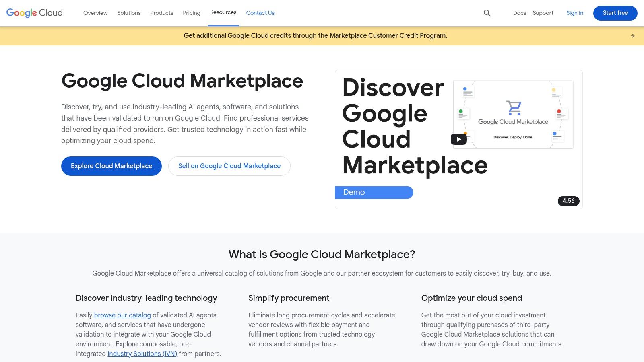
Task: Click the Google Cloud logo
Action: point(34,13)
